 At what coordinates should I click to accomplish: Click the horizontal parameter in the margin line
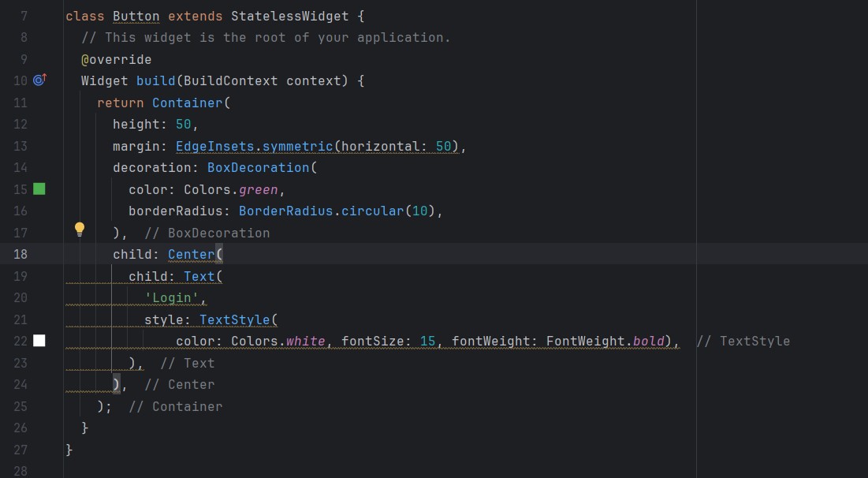point(381,146)
